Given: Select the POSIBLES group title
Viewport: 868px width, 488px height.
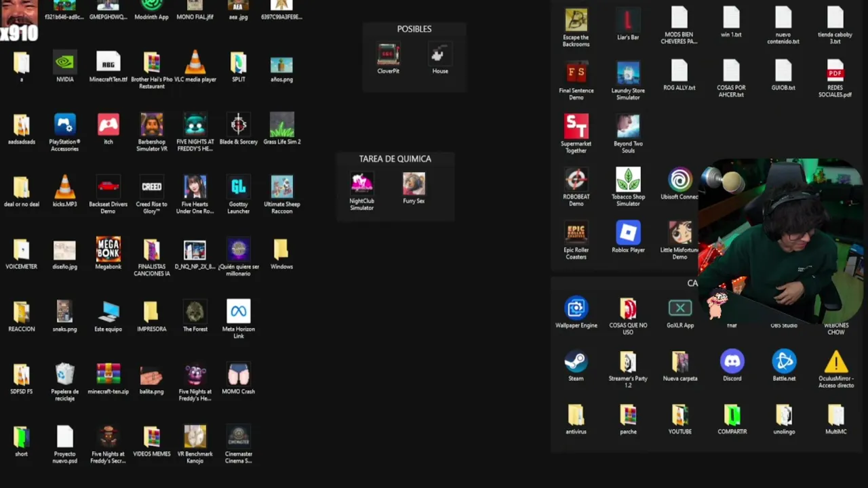Looking at the screenshot, I should tap(414, 28).
